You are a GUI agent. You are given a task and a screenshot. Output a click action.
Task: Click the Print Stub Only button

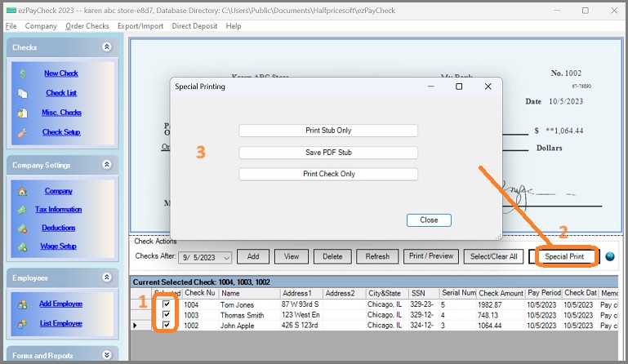[x=327, y=131]
